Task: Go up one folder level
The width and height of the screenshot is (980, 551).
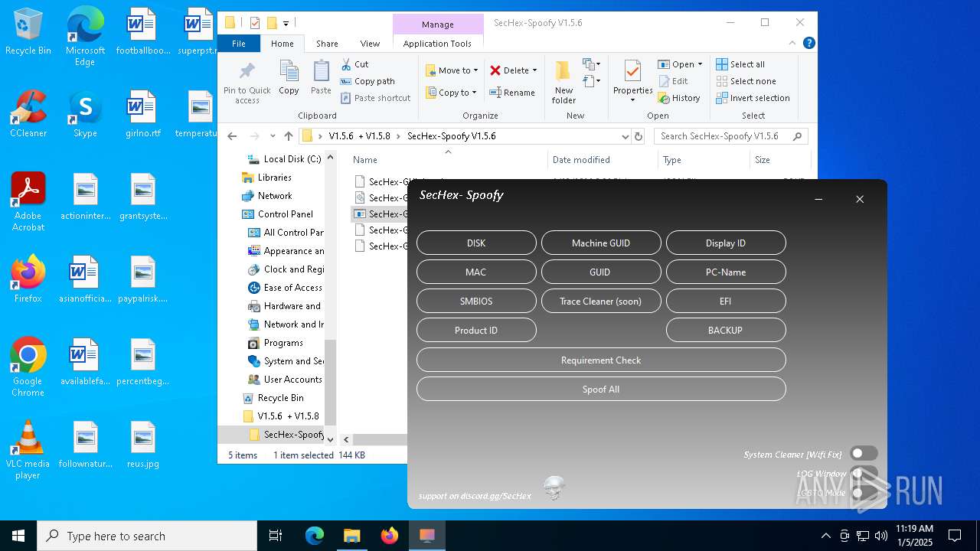Action: tap(288, 136)
